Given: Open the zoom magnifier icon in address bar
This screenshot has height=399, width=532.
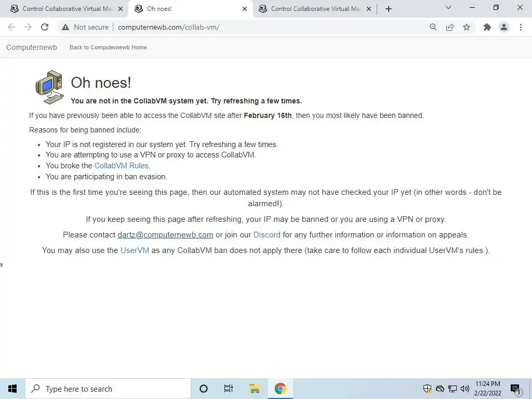Looking at the screenshot, I should (x=433, y=27).
